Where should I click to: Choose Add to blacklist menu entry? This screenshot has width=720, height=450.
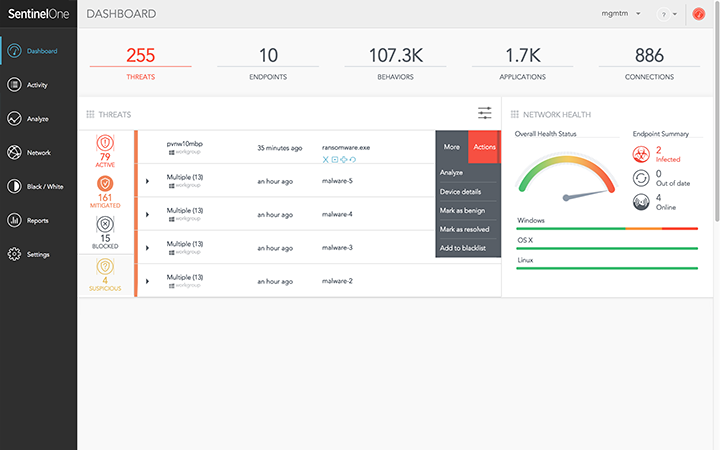463,248
